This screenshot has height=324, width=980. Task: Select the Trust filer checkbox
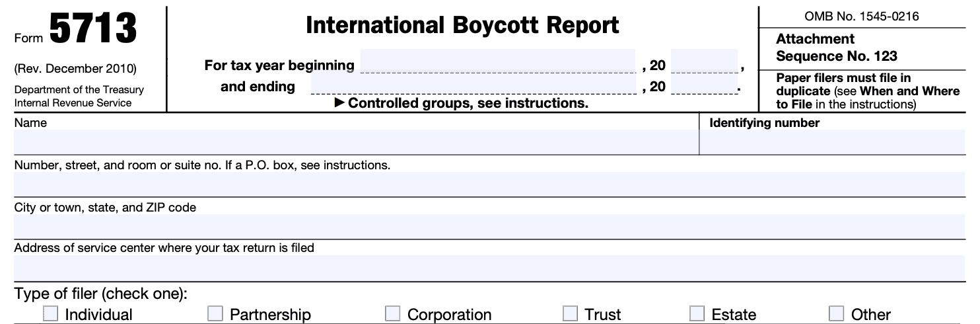click(x=571, y=313)
